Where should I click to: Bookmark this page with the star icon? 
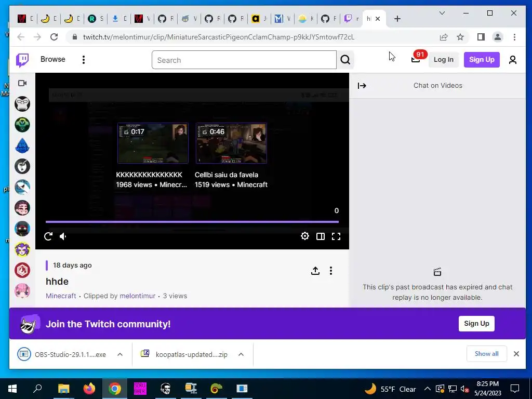(x=460, y=37)
